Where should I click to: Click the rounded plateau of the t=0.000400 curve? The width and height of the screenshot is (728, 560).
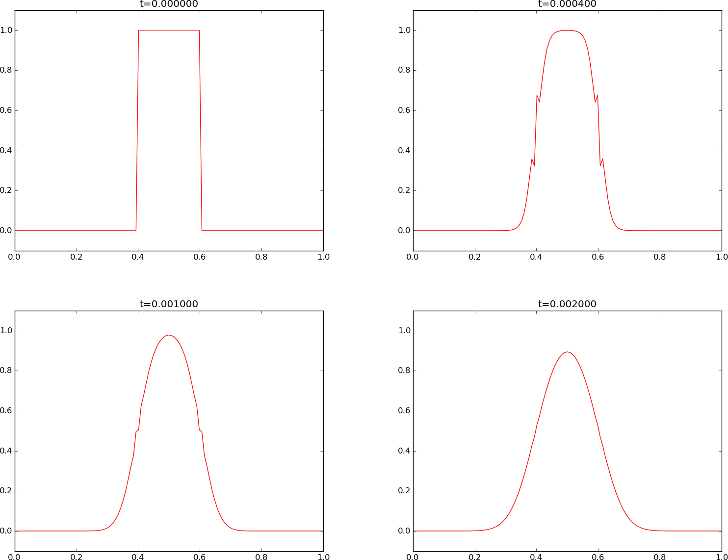(567, 30)
